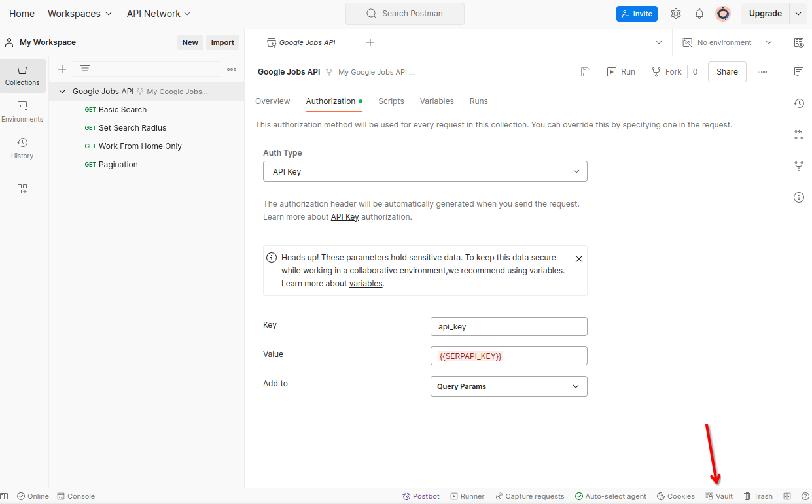This screenshot has height=504, width=812.
Task: Click the plus icon to open new tab
Action: coord(370,42)
